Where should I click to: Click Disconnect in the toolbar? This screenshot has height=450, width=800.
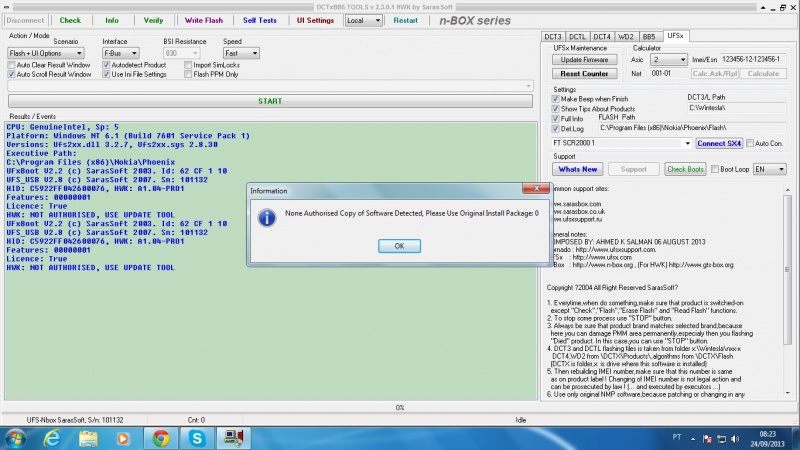tap(25, 20)
